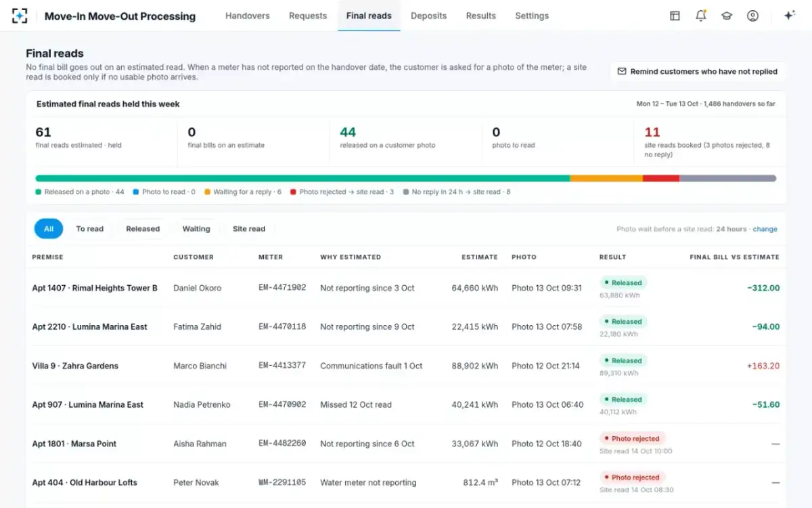Click the +163.20 bill difference

pyautogui.click(x=763, y=366)
